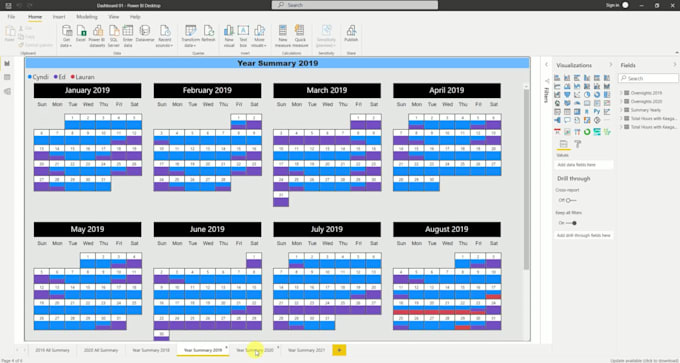Open the Get data dropdown
This screenshot has height=363, width=680.
(x=66, y=36)
